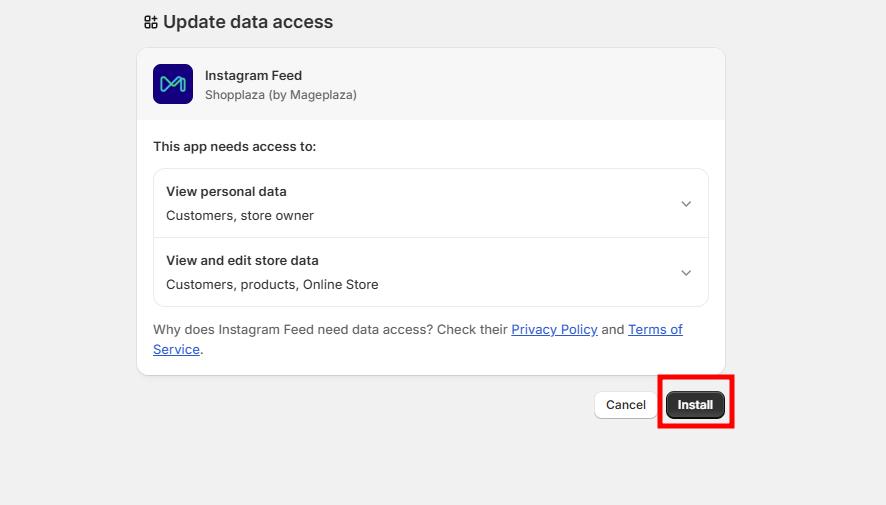Select the View and edit store data heading
Screen dimensions: 886x505
[x=242, y=260]
